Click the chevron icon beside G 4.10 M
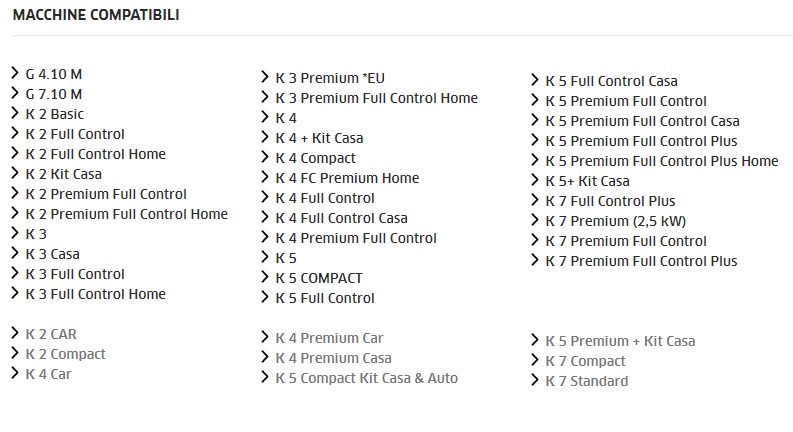The image size is (793, 432). 15,73
